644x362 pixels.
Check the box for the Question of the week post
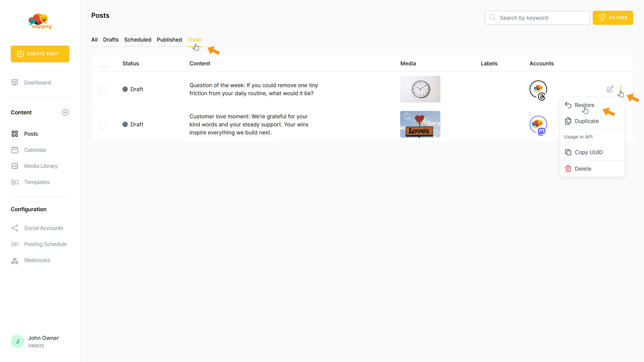coord(103,89)
